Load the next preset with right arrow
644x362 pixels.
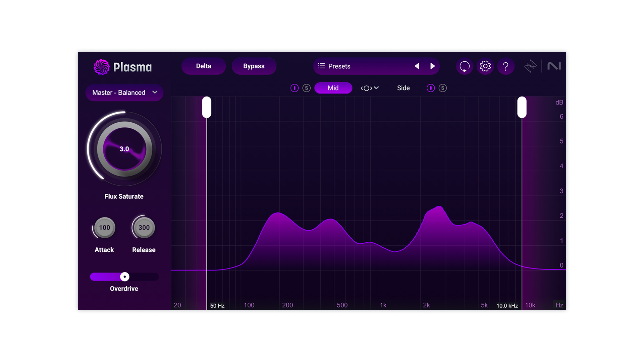(433, 66)
